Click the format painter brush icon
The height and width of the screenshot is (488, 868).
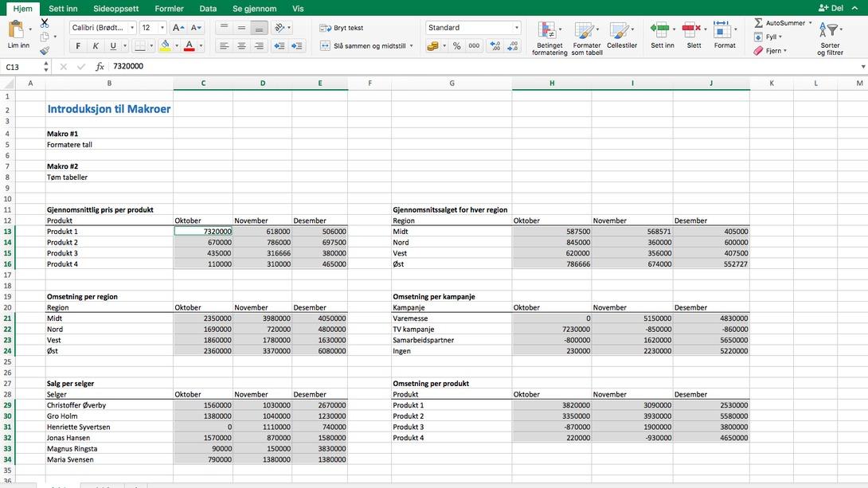click(x=45, y=50)
